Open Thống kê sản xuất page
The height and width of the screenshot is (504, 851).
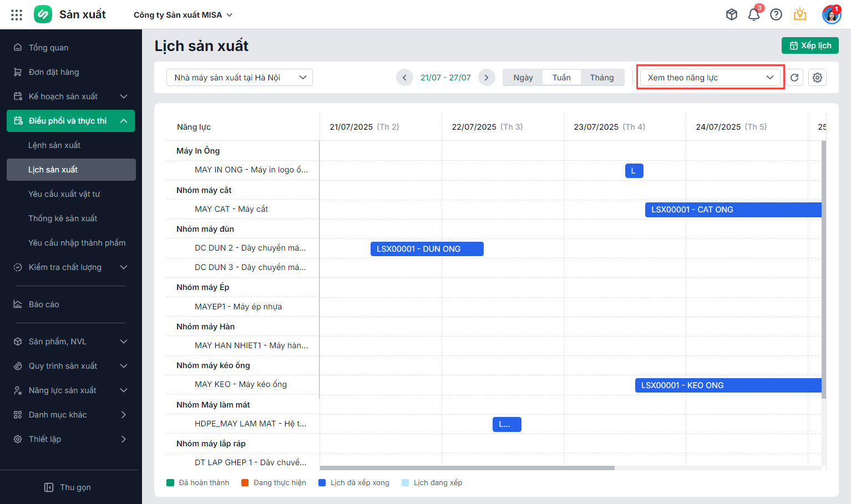pos(63,218)
